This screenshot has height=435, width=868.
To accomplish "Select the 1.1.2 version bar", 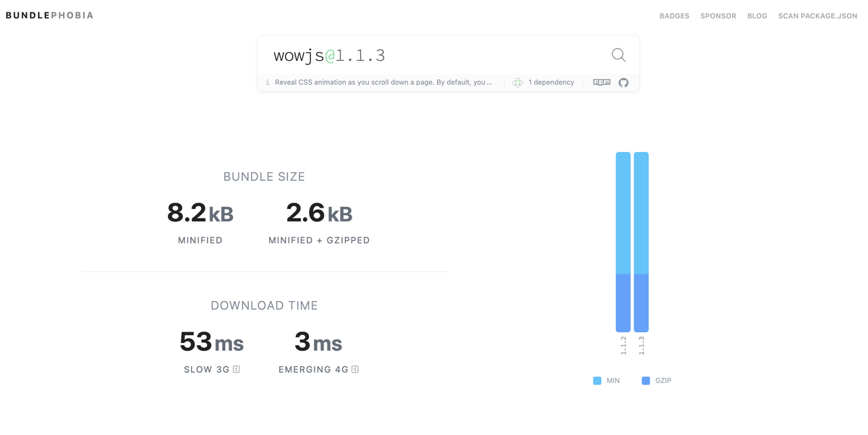I will point(623,242).
